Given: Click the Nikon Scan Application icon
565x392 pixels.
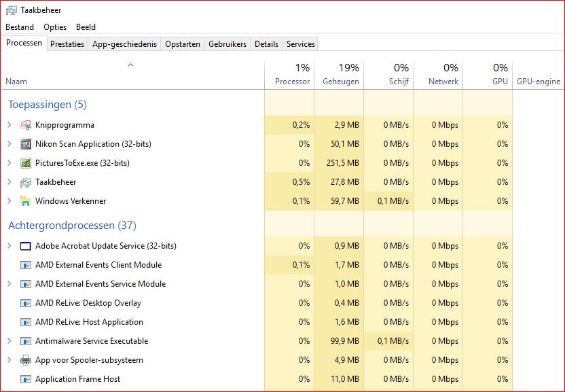Looking at the screenshot, I should click(26, 144).
